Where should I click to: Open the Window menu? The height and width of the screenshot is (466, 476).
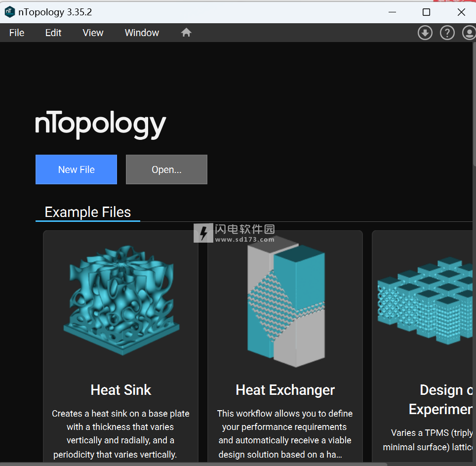pos(142,33)
